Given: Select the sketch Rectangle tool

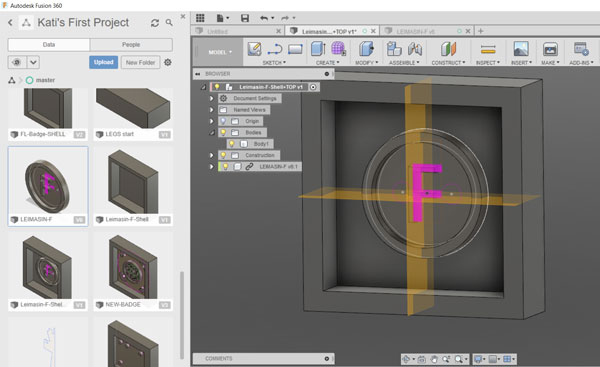Looking at the screenshot, I should (295, 49).
